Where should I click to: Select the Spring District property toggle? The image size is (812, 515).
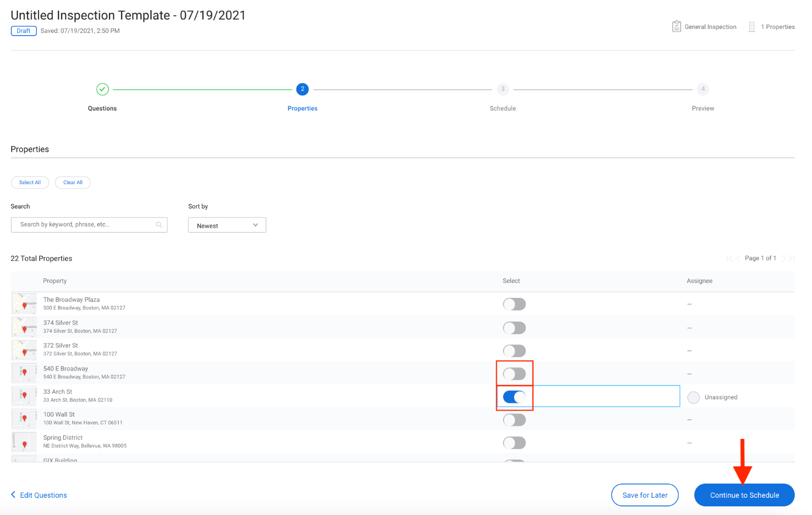514,443
